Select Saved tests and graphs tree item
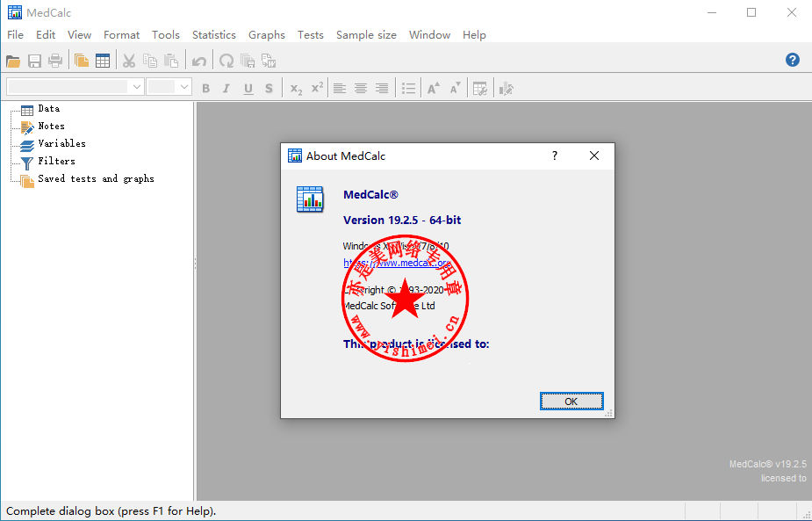Viewport: 812px width, 521px height. (96, 179)
